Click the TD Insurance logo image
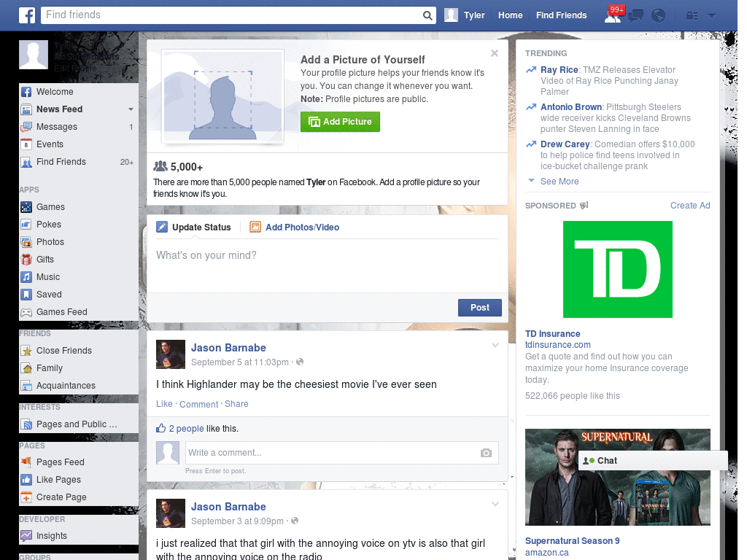The height and width of the screenshot is (560, 747). 617,270
